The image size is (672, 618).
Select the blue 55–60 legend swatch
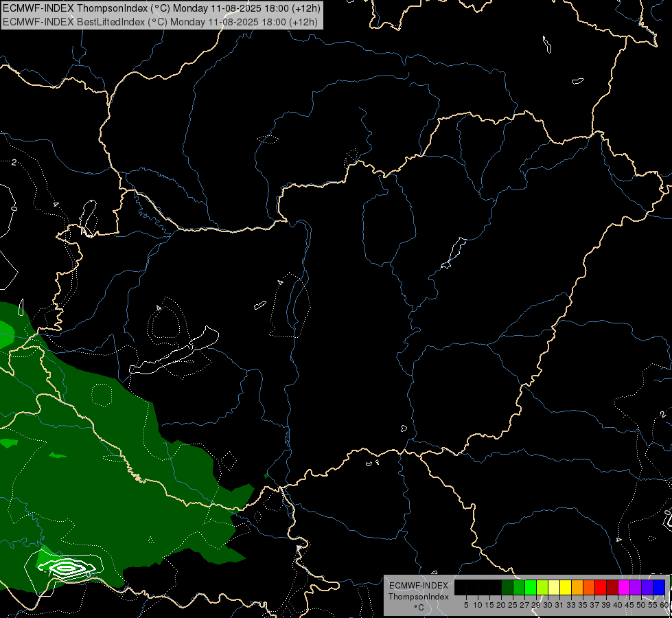click(659, 587)
